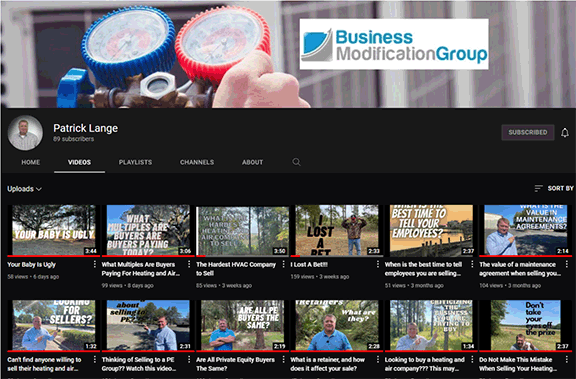
Task: Click the Your Baby Is Ugly thumbnail
Action: [x=54, y=230]
